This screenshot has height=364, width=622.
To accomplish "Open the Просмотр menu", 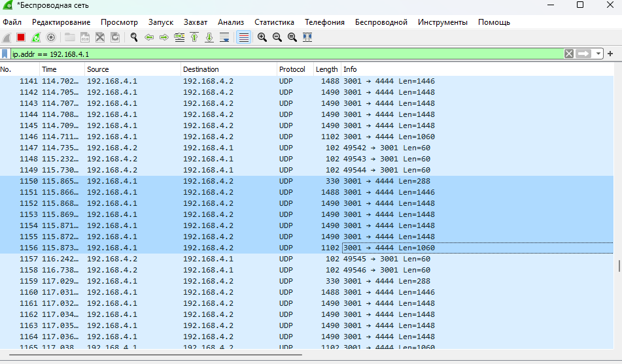I will tap(119, 22).
